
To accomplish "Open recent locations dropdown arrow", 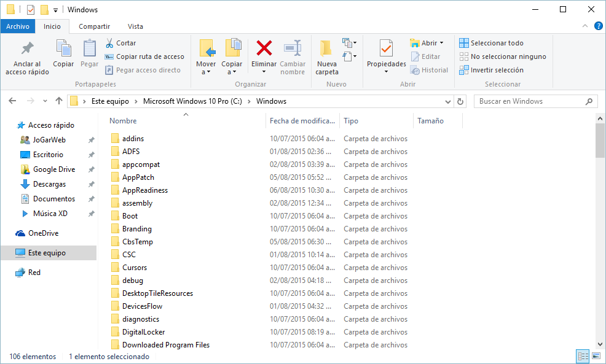I will 45,101.
